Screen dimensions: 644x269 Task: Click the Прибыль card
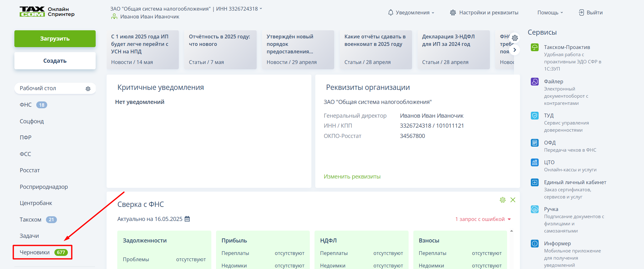pos(263,250)
